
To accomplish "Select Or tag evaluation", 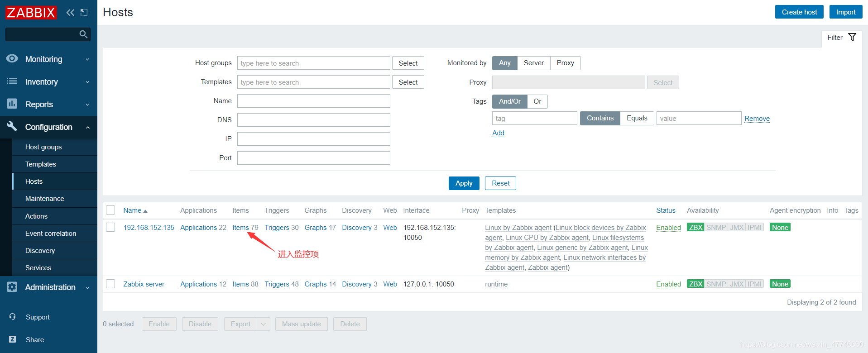I will point(537,101).
